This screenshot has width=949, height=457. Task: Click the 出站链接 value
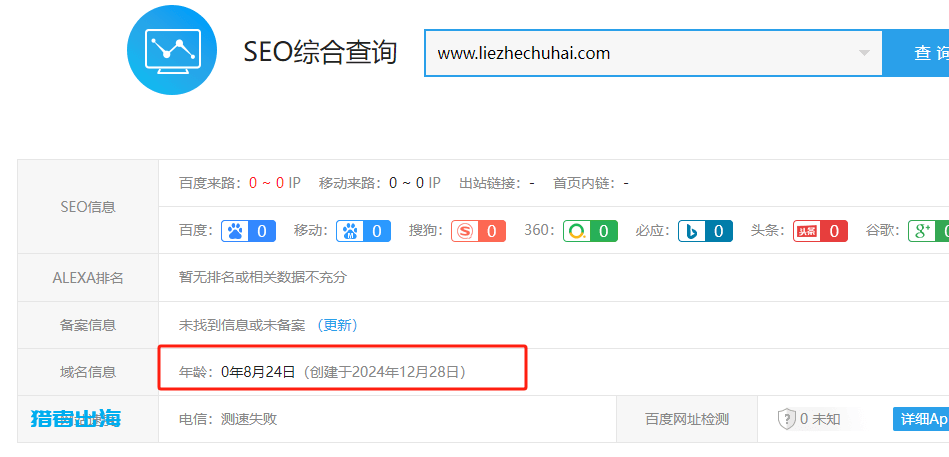click(531, 183)
